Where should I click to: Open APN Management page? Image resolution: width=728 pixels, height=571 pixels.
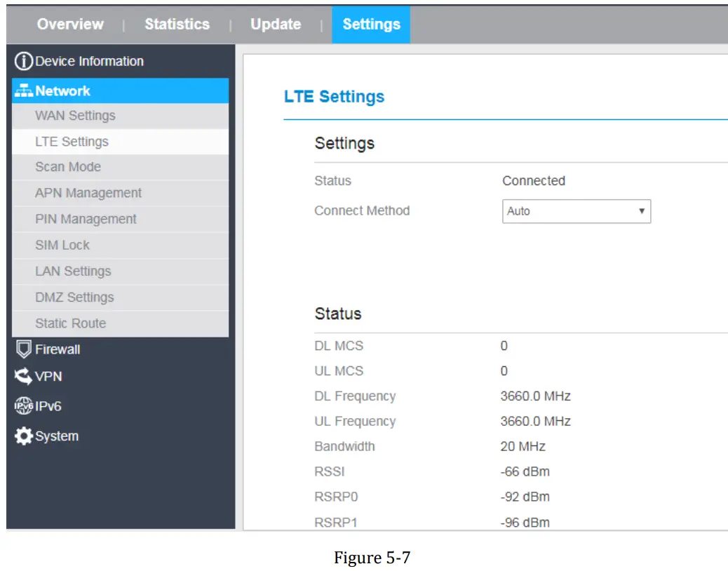coord(120,193)
